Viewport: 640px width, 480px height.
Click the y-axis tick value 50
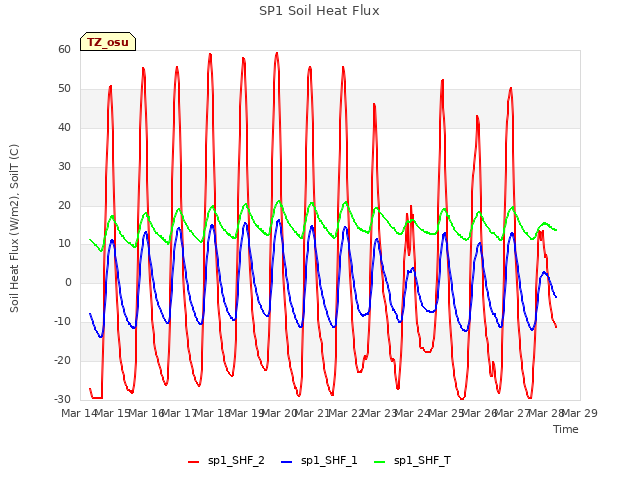64,89
